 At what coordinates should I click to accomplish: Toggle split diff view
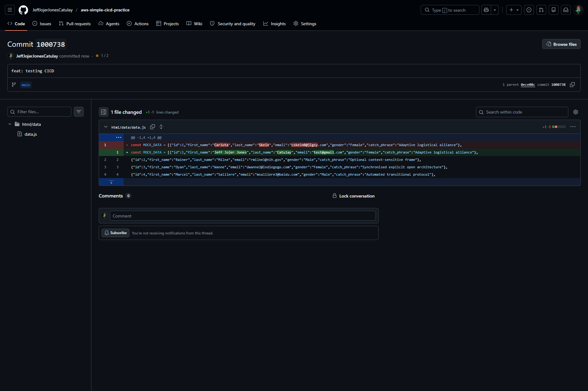click(104, 112)
